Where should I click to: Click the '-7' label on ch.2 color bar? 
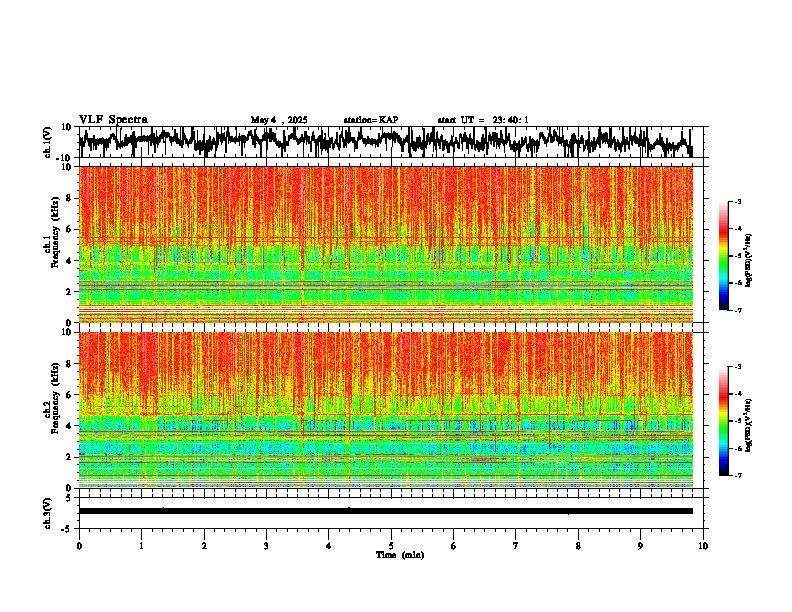(738, 475)
